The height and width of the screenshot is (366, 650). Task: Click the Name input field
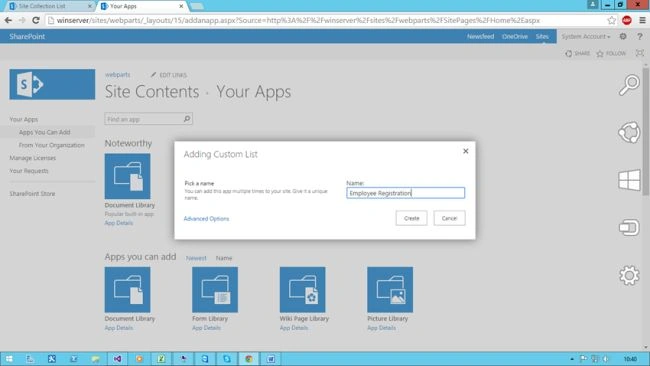(x=405, y=193)
